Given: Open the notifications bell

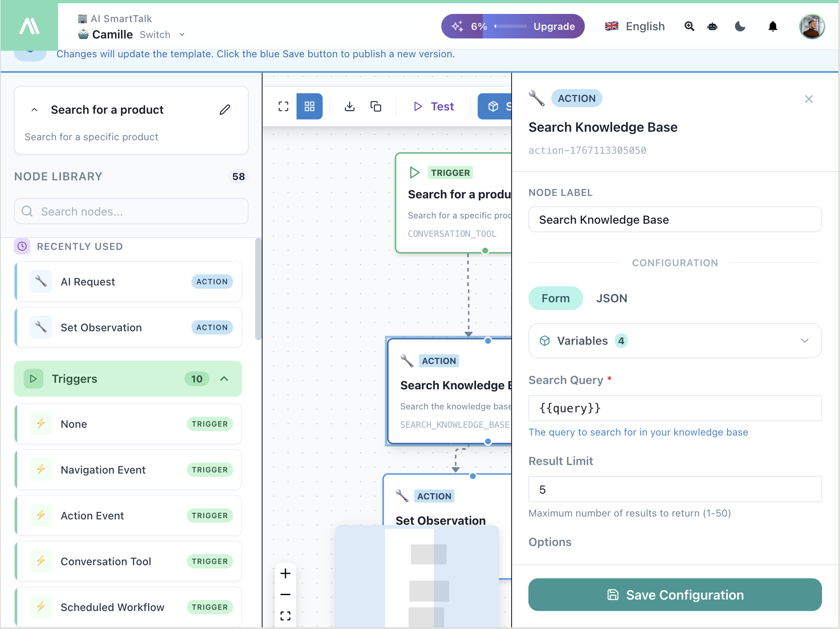Looking at the screenshot, I should (773, 27).
